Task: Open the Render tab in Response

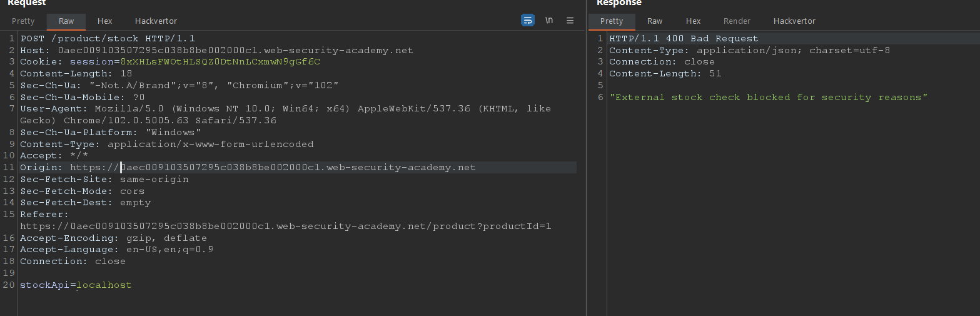Action: click(x=737, y=21)
